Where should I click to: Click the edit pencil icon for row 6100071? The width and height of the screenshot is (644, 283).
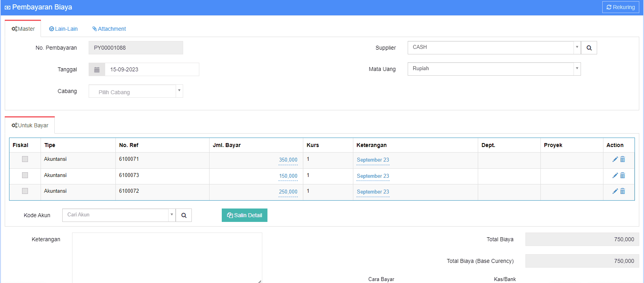pos(615,159)
